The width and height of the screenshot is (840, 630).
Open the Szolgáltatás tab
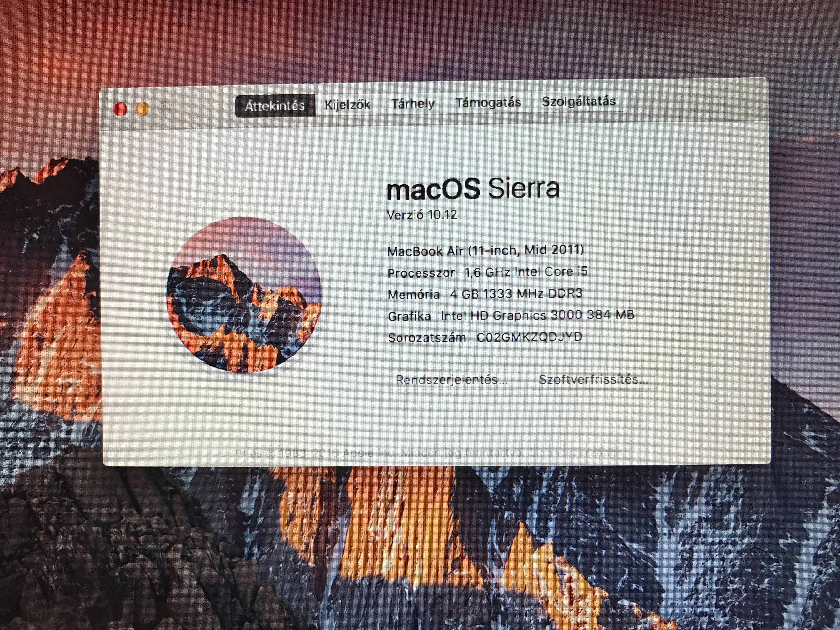click(578, 101)
